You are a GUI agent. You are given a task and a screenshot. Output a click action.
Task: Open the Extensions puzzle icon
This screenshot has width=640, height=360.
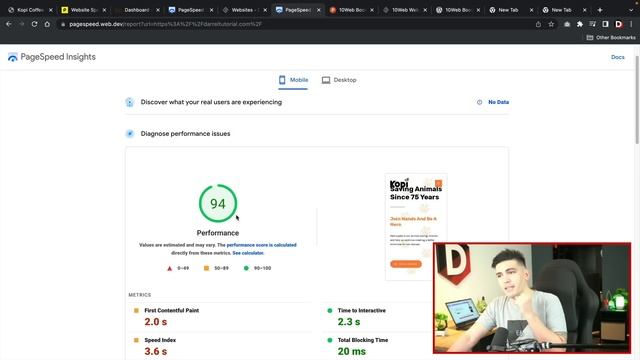point(580,24)
